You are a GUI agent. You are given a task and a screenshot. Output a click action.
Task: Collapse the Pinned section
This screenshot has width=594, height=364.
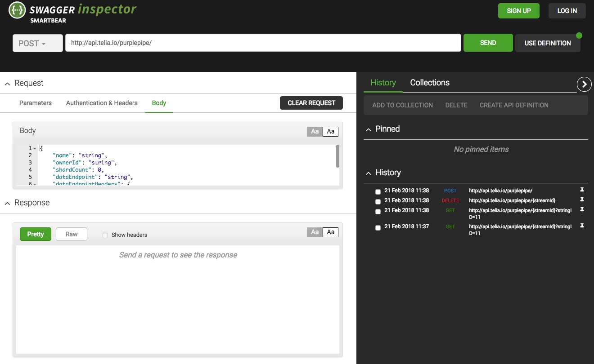(x=369, y=129)
